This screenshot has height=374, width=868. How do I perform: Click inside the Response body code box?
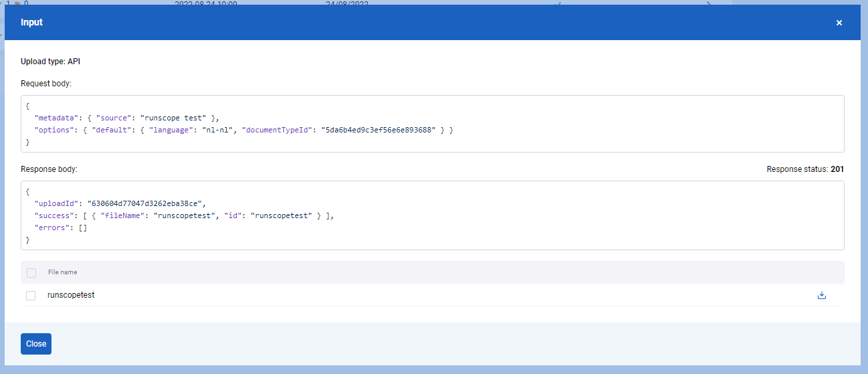(x=432, y=215)
